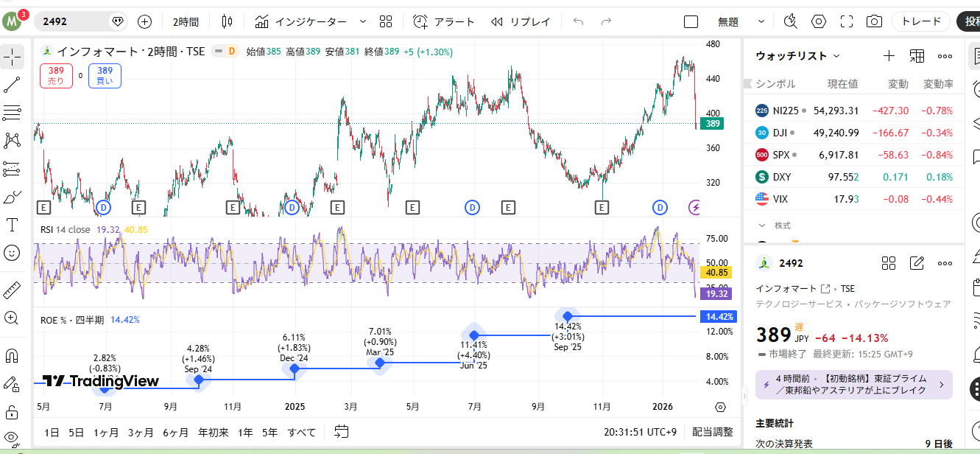The image size is (980, 454).
Task: Hide all drawings with the eye icon
Action: point(12,438)
